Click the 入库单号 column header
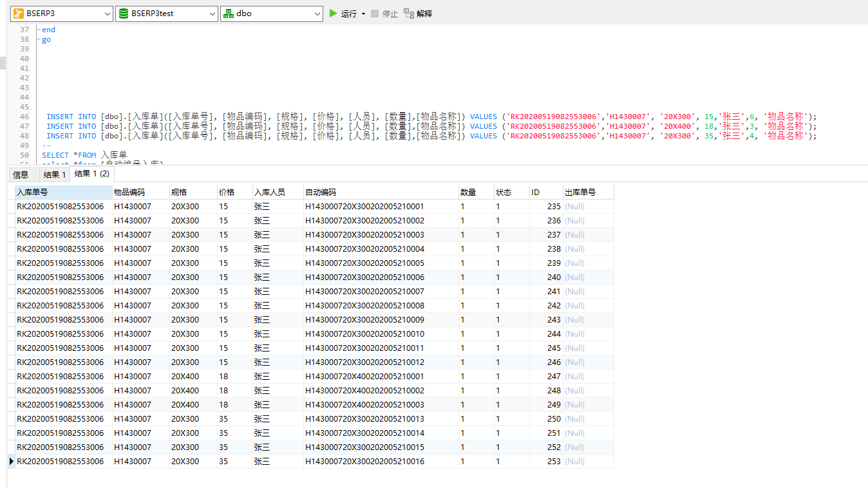The width and height of the screenshot is (868, 488). 64,192
